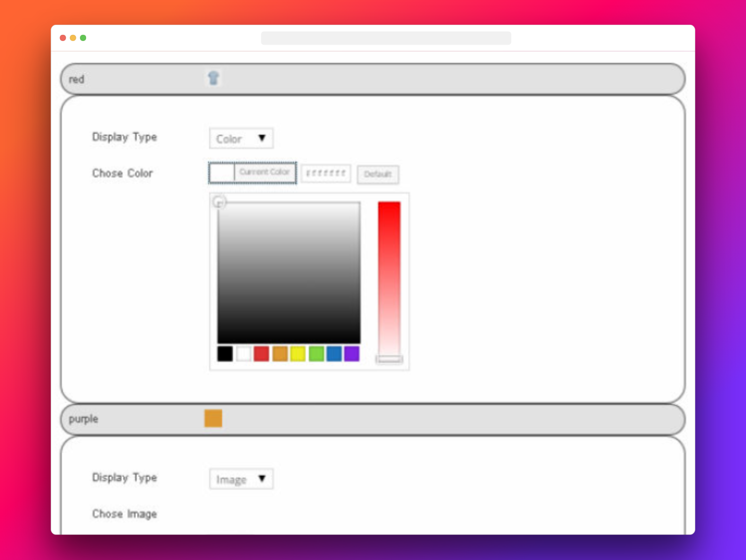Click the red close window dot
The image size is (746, 560).
click(63, 38)
